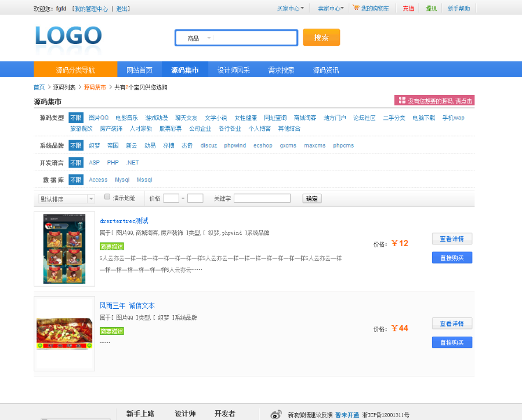
Task: Open the 风雨三年 诚信文本 title link
Action: (x=127, y=306)
